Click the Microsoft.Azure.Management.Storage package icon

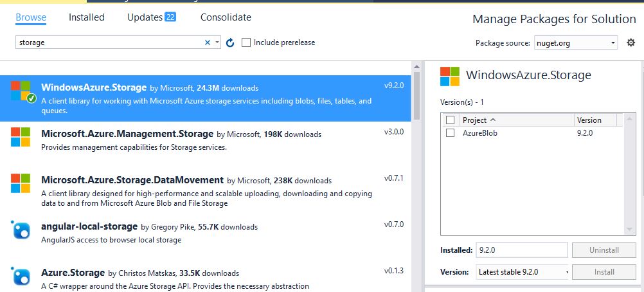21,137
